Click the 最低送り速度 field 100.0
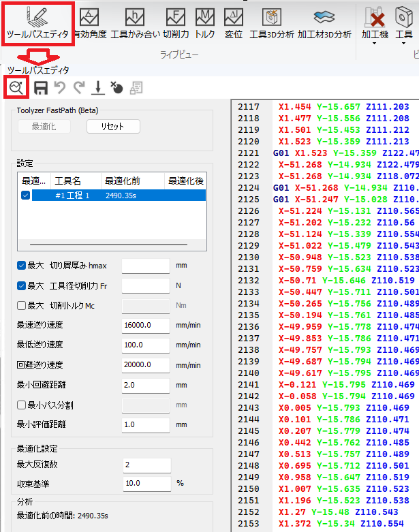 [146, 345]
